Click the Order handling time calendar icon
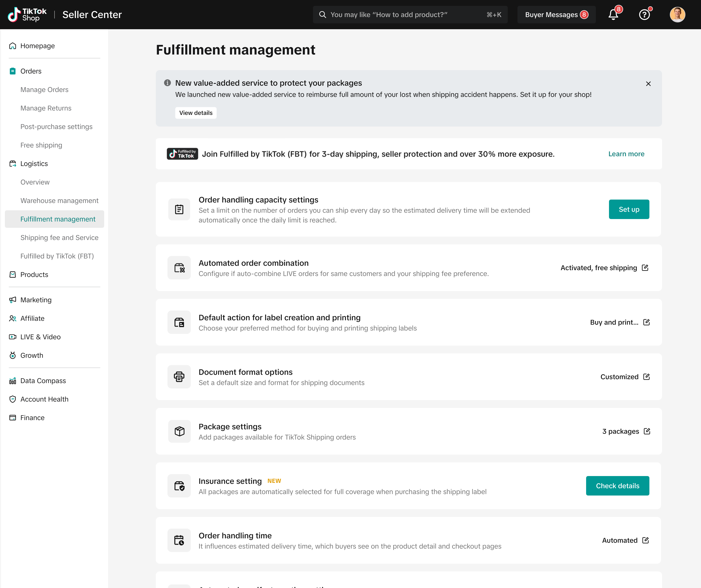701x588 pixels. click(x=179, y=540)
